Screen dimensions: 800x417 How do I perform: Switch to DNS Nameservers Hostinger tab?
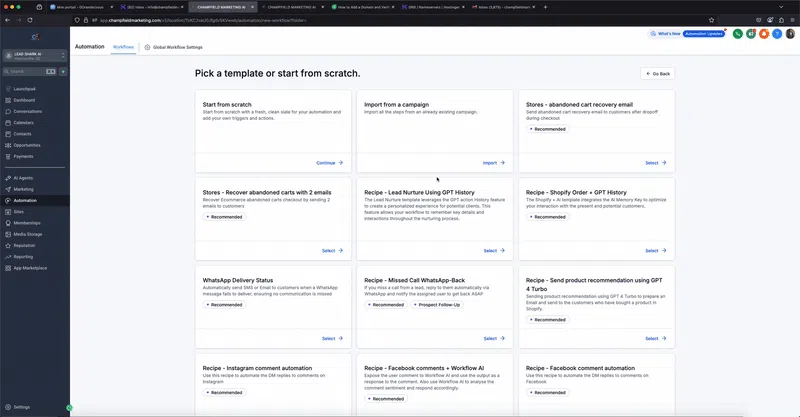coord(433,7)
